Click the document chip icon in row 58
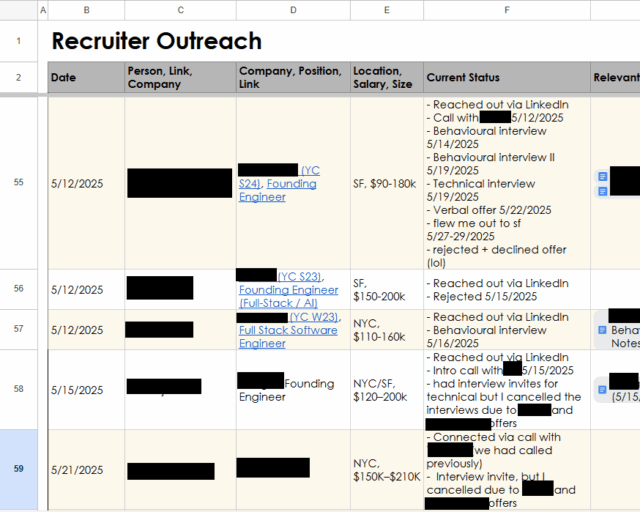This screenshot has height=512, width=640. 602,388
